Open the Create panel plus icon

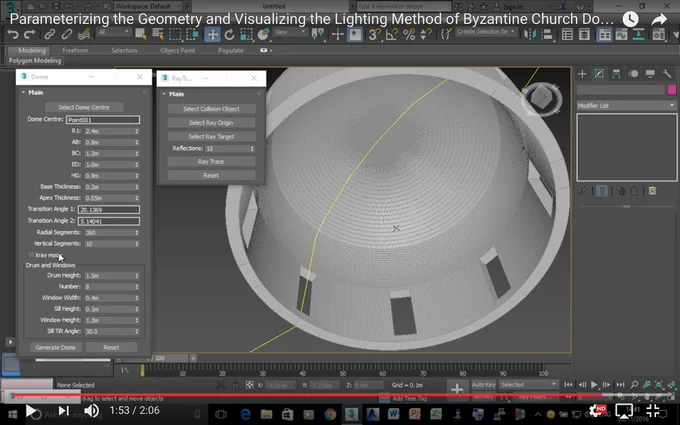point(582,74)
